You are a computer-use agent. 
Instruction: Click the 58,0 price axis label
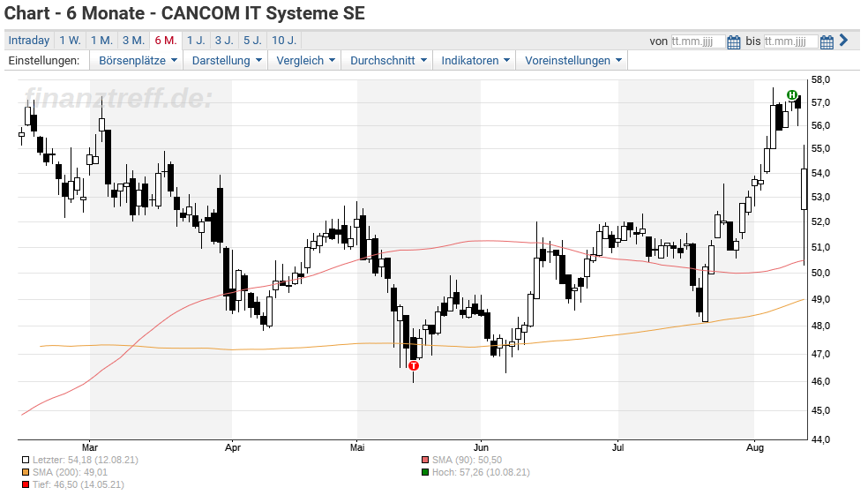pos(820,79)
